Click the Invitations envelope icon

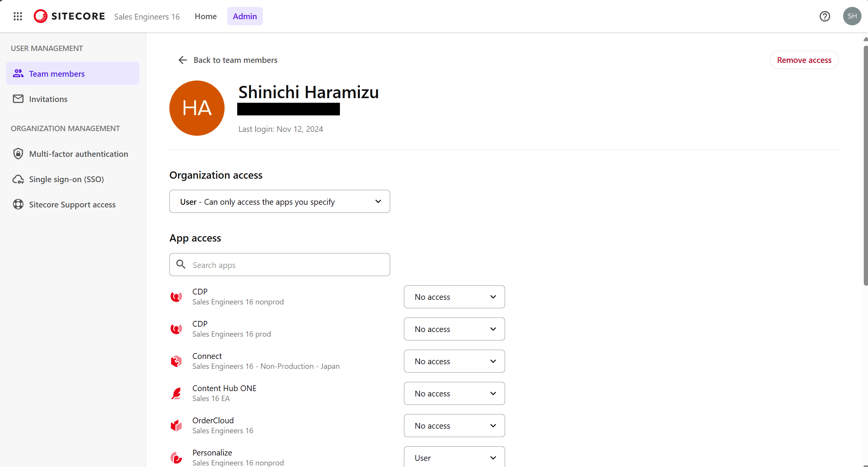(x=18, y=99)
